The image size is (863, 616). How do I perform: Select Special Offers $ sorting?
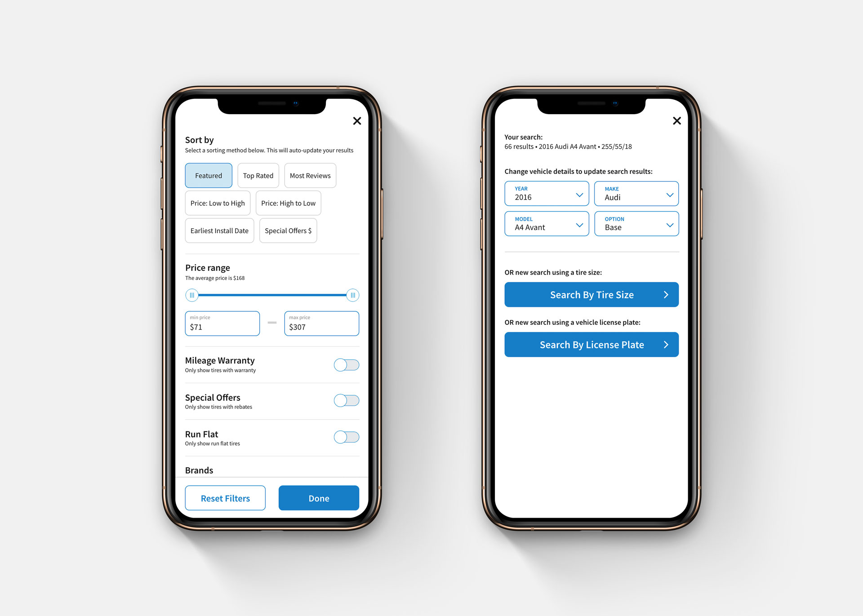click(x=288, y=231)
